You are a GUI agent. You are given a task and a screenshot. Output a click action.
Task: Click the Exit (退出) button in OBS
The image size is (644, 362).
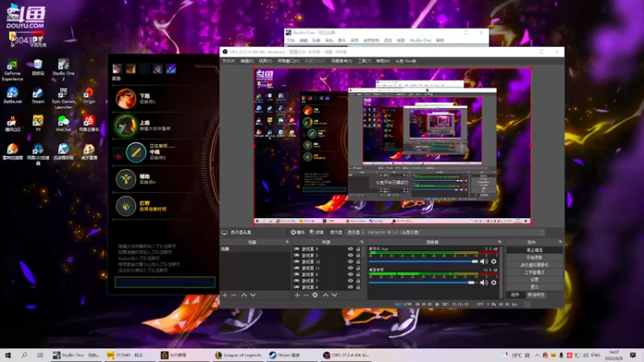click(535, 287)
